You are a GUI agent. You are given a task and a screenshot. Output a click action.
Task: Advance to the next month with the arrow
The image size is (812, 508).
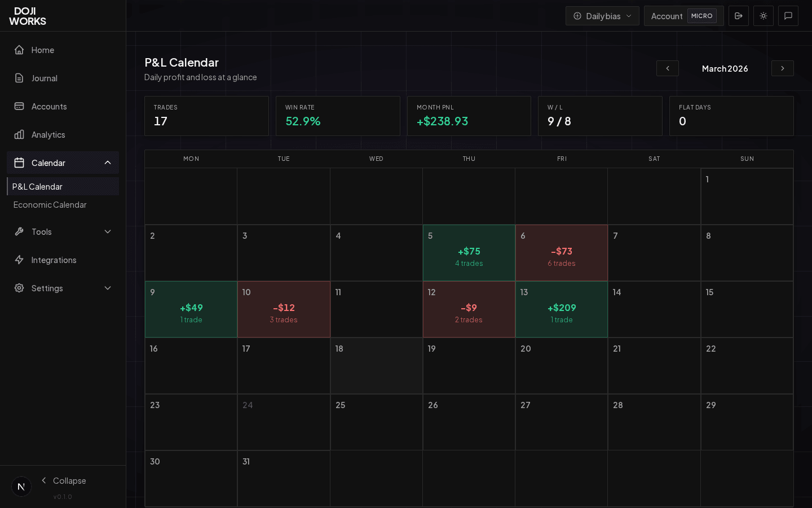click(x=782, y=68)
